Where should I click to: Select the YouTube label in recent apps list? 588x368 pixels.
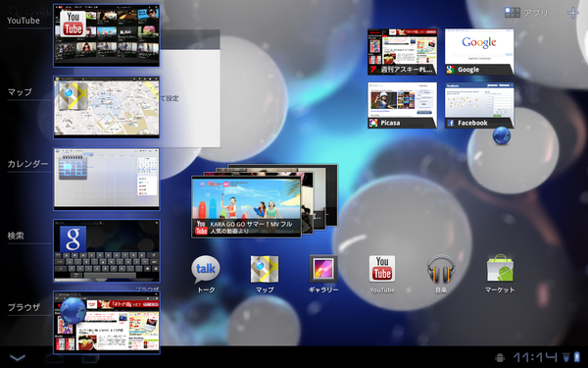pyautogui.click(x=24, y=21)
